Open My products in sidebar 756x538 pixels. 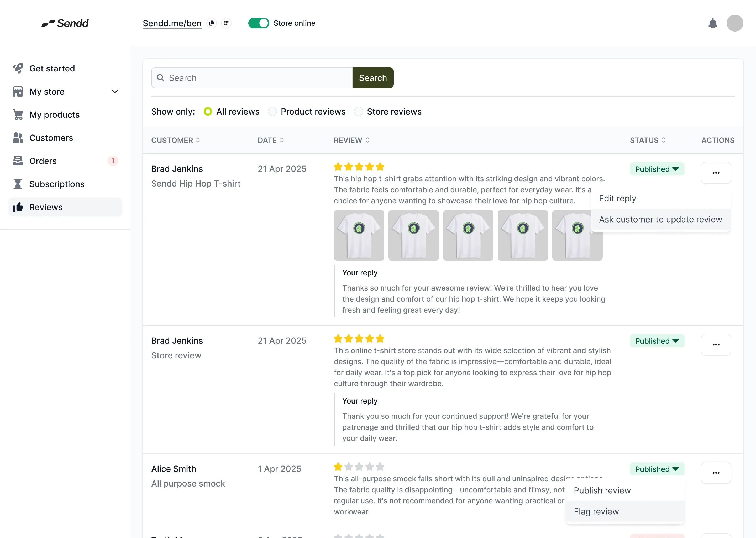65,115
